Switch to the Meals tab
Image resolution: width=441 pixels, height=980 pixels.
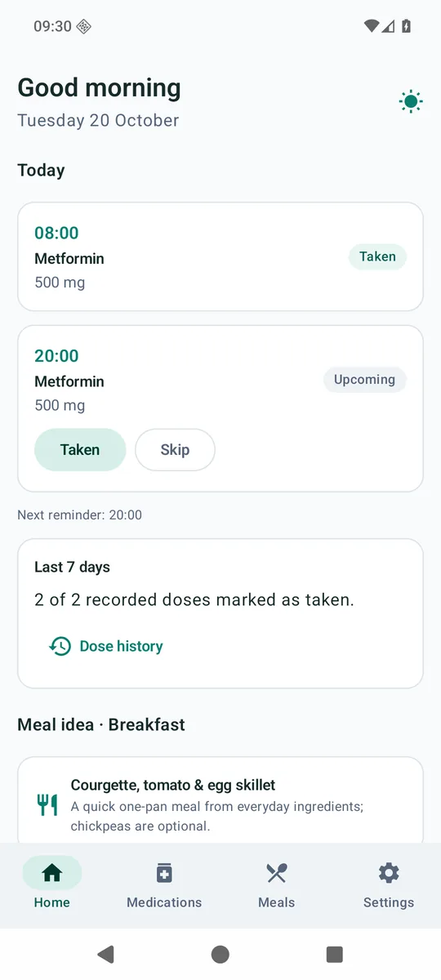click(277, 884)
